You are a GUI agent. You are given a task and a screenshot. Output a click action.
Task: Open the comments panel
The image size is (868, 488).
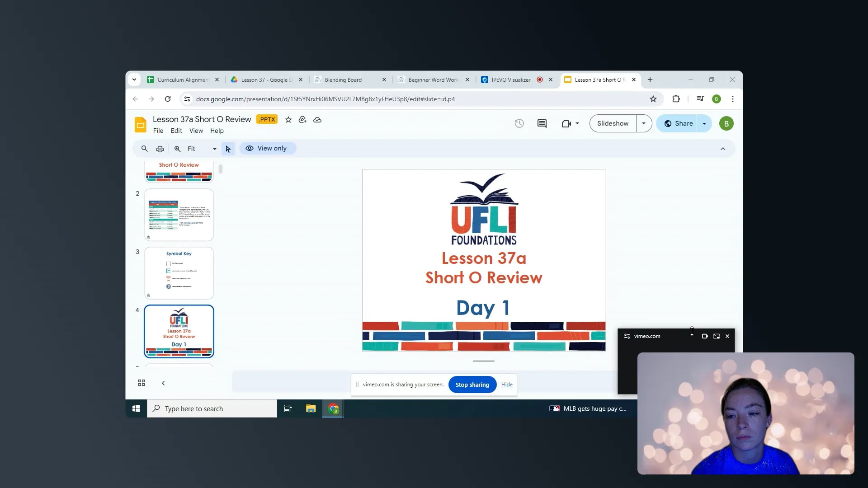tap(542, 123)
